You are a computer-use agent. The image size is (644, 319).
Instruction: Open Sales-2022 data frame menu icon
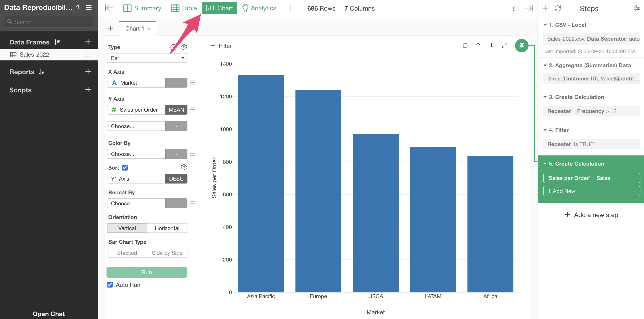pyautogui.click(x=87, y=55)
